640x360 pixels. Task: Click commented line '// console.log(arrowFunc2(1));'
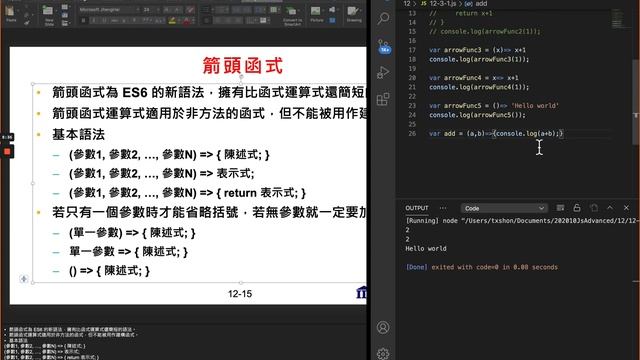[x=484, y=31]
